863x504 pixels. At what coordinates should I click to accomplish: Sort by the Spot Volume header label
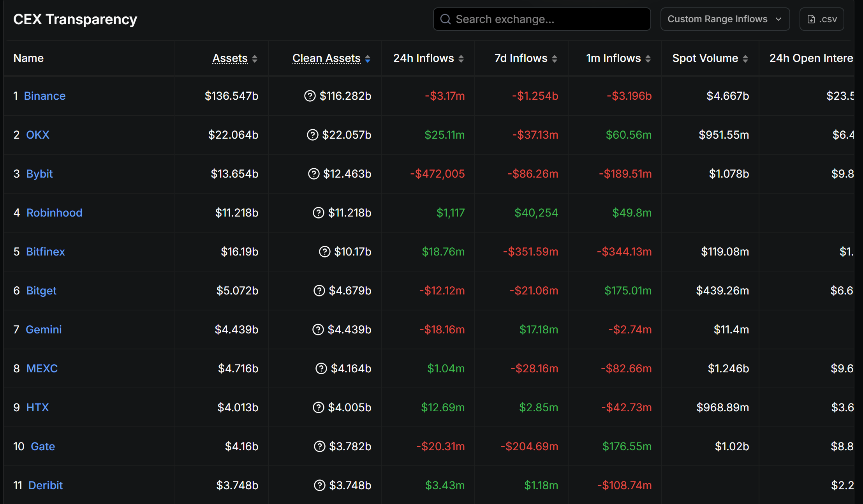click(705, 58)
